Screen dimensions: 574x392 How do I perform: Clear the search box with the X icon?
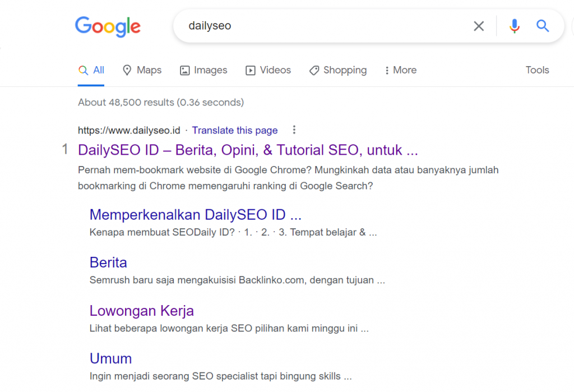tap(479, 26)
